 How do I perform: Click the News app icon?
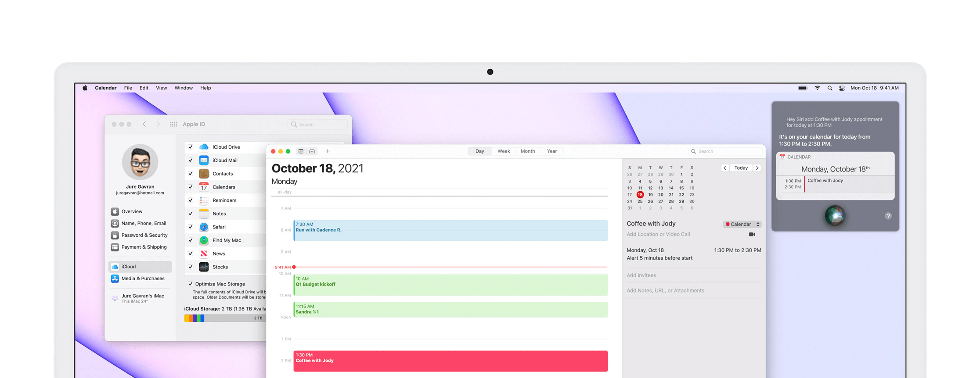pos(204,253)
